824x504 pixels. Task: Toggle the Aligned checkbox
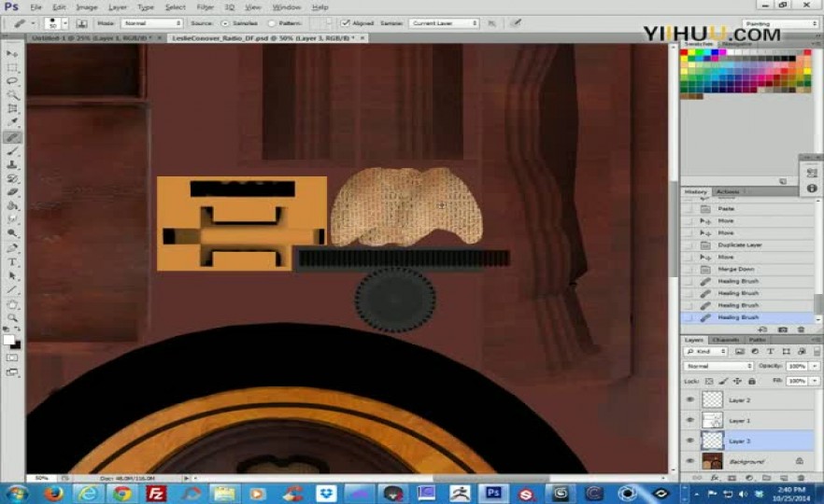[x=346, y=23]
